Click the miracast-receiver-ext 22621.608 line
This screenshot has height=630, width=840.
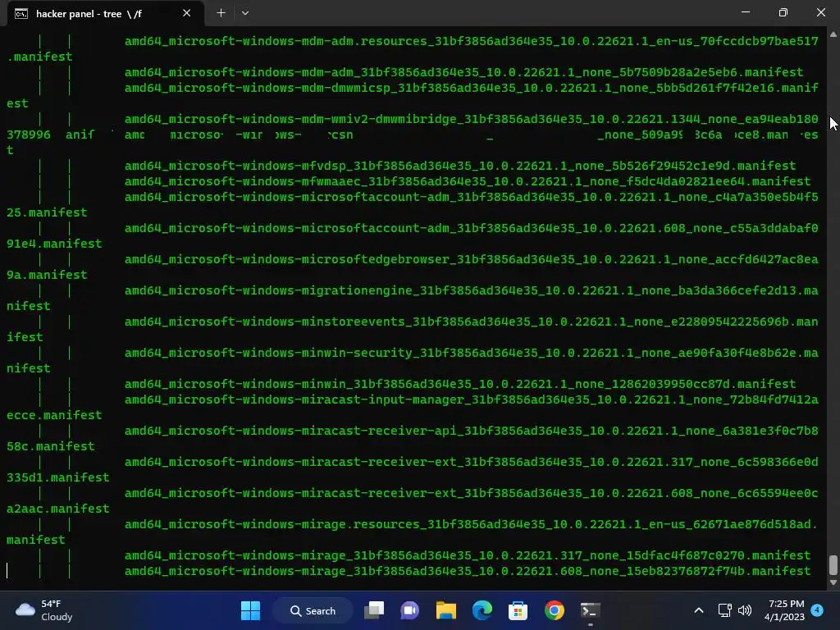(x=472, y=493)
